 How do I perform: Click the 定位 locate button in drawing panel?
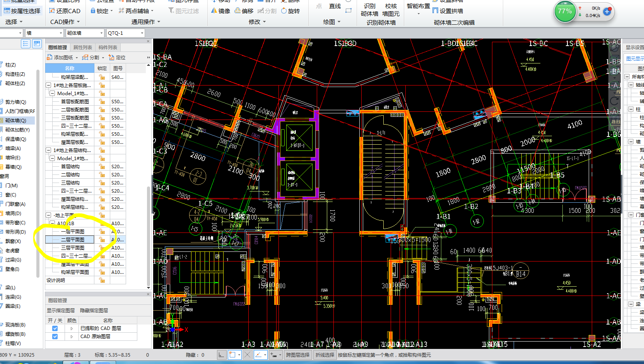click(117, 57)
